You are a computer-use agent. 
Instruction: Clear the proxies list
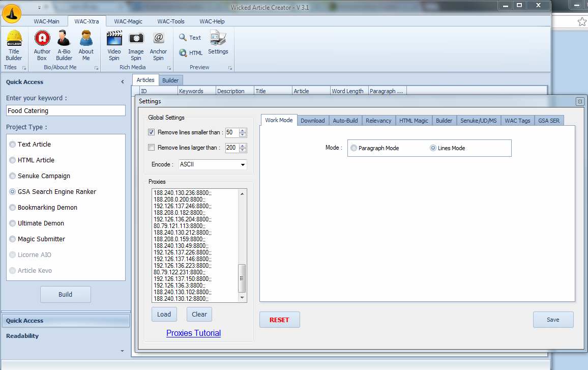click(199, 315)
